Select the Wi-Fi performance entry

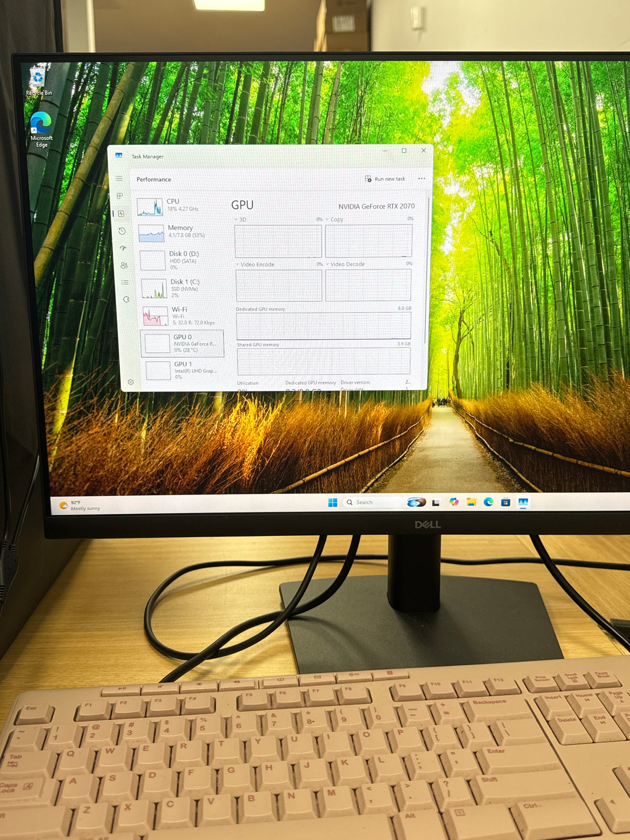(x=183, y=316)
